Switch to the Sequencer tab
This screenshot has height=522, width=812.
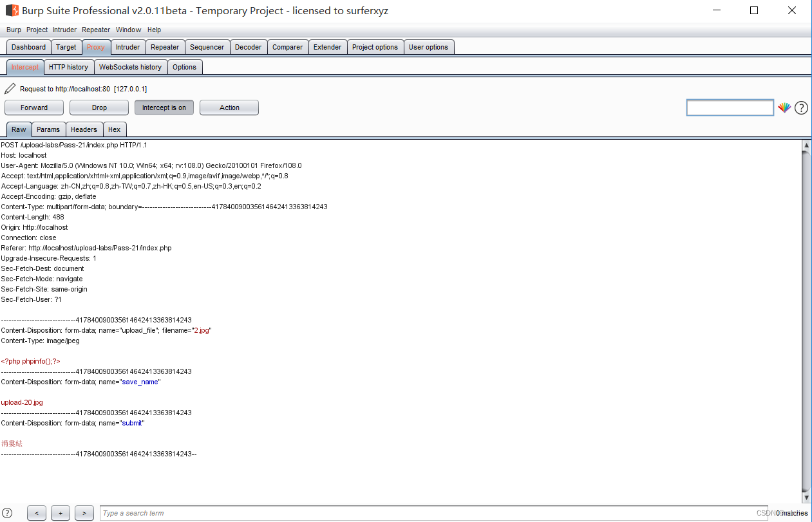207,47
